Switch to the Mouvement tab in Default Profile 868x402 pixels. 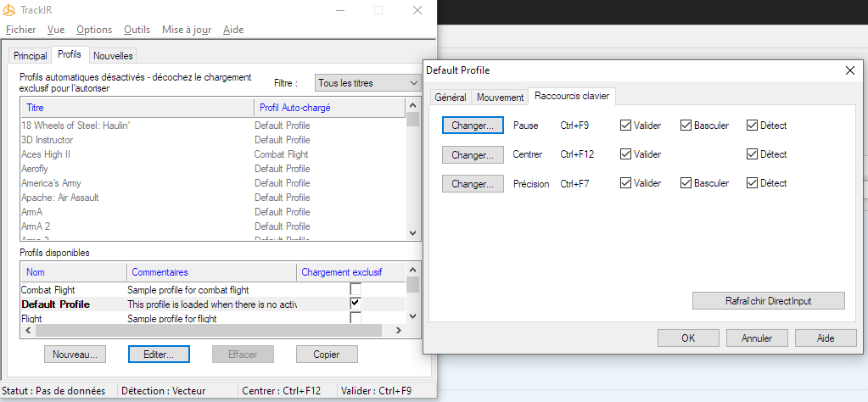point(500,98)
